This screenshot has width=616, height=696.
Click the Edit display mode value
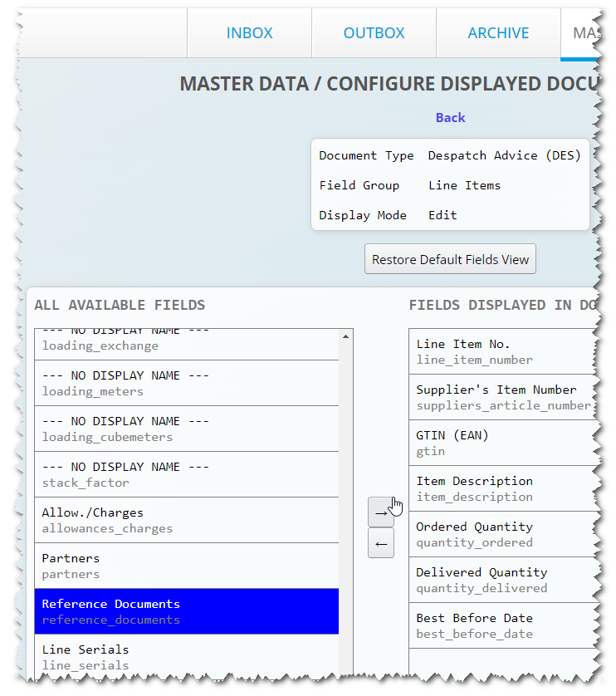coord(442,215)
